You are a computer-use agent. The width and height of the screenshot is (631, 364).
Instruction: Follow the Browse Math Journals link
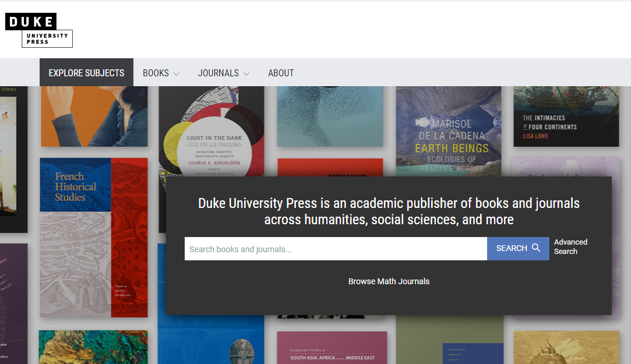pos(389,281)
